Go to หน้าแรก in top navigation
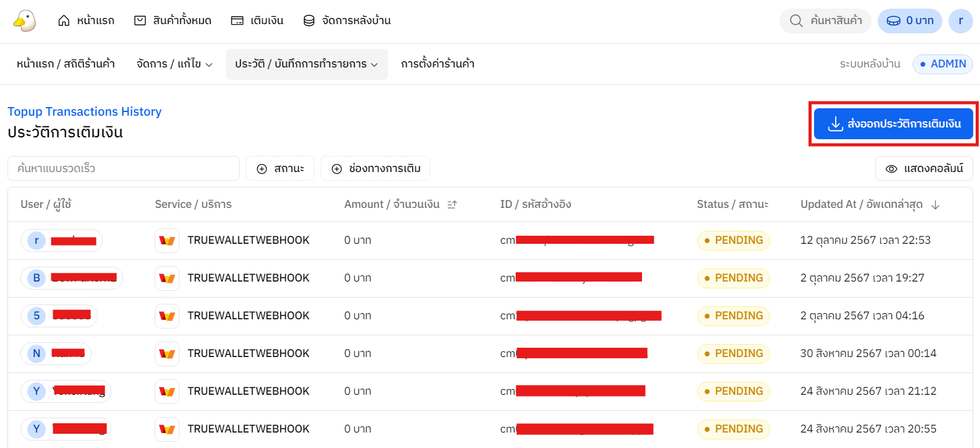 pos(86,21)
